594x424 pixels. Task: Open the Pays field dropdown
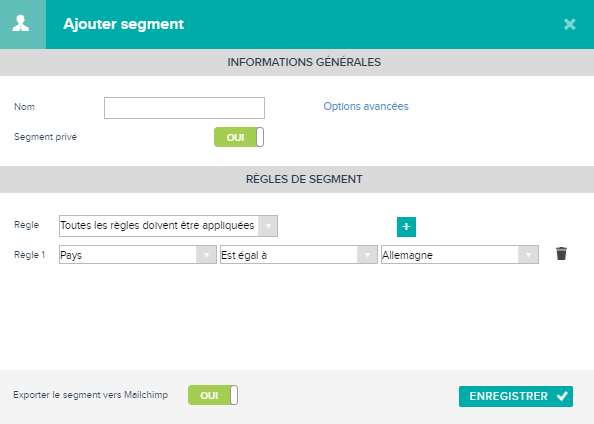(x=138, y=255)
